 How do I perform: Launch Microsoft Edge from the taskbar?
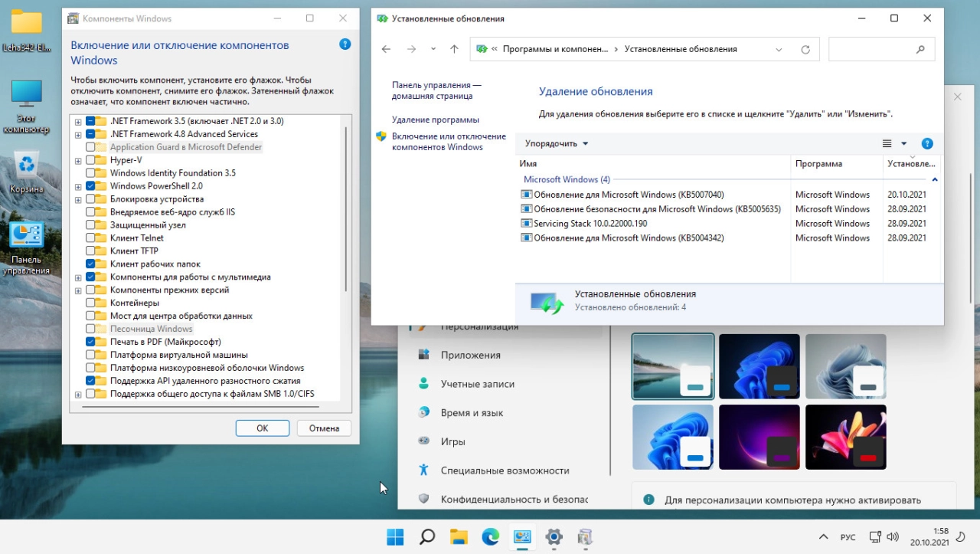point(491,537)
